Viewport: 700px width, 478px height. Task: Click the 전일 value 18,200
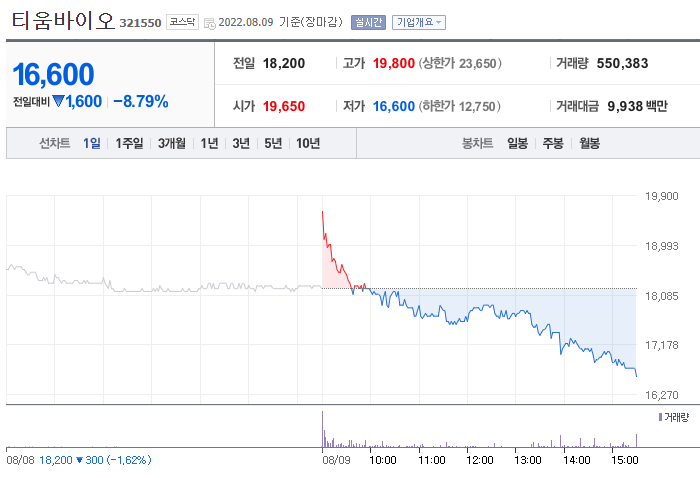[284, 63]
